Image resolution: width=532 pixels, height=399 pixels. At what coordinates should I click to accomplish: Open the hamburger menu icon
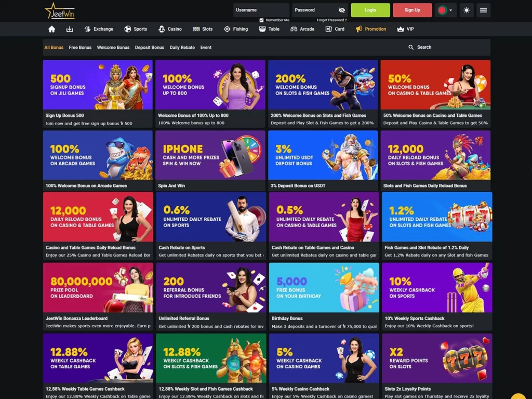click(483, 10)
